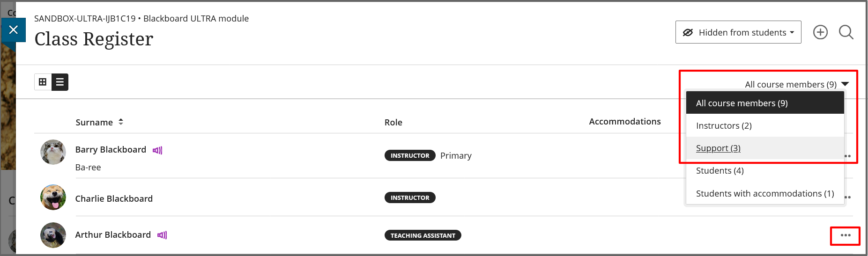868x256 pixels.
Task: Collapse the All course members filter dropdown
Action: (796, 84)
